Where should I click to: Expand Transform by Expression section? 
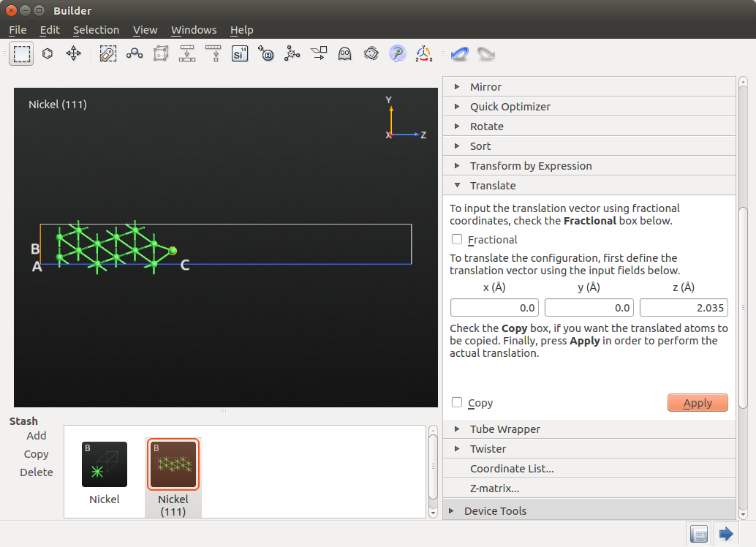click(589, 166)
